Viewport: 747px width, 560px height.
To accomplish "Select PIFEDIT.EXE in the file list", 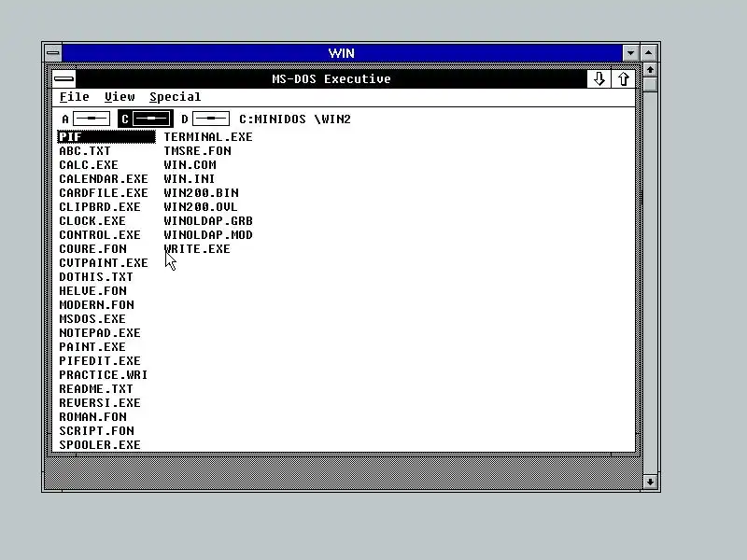I will click(x=100, y=361).
